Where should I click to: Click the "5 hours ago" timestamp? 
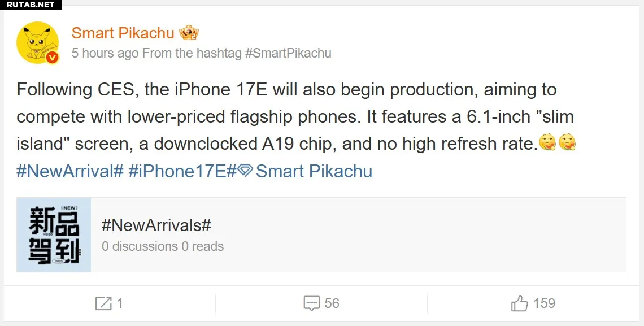(x=105, y=53)
